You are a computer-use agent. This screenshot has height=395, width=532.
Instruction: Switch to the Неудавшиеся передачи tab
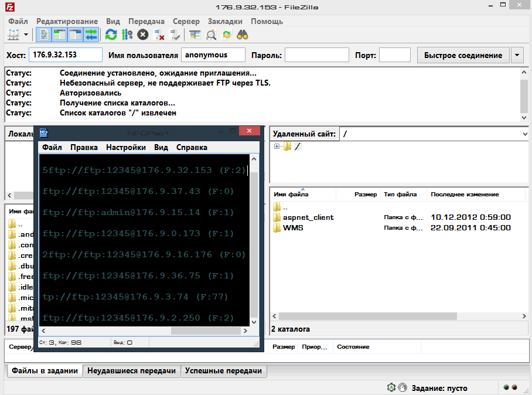click(x=131, y=371)
